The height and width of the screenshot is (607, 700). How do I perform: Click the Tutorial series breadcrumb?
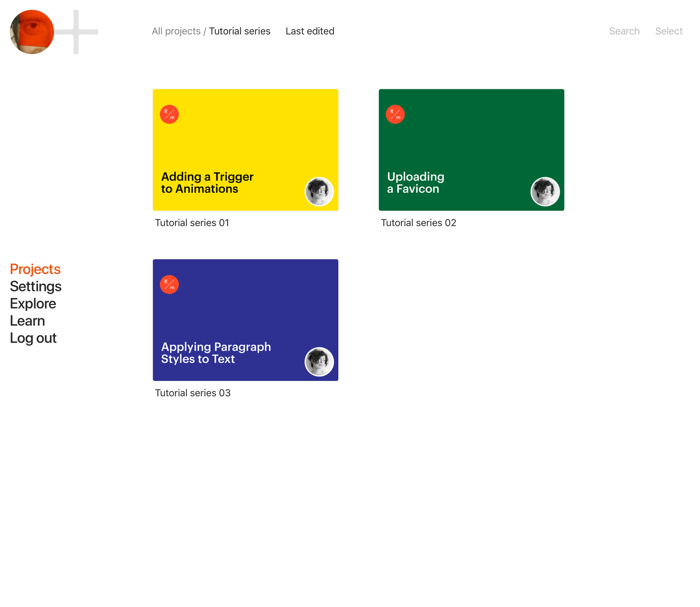coord(240,31)
